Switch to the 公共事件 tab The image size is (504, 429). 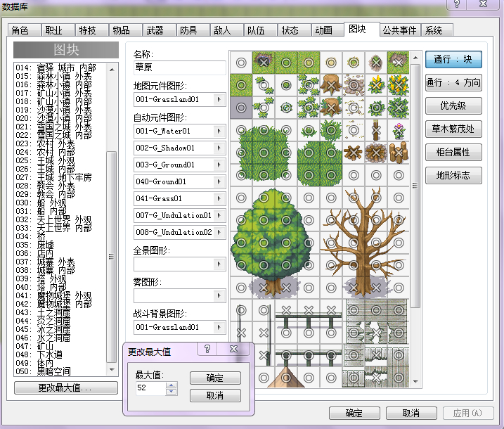point(400,30)
